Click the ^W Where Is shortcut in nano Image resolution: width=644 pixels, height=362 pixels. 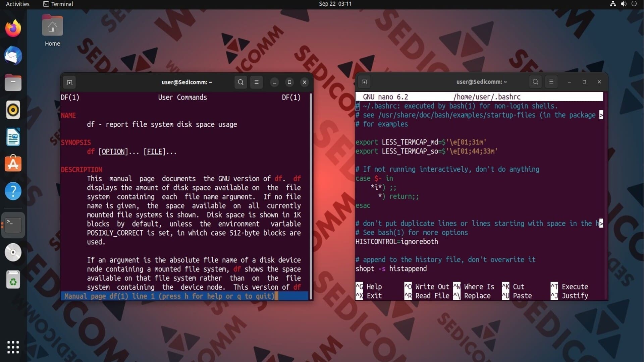(x=474, y=287)
